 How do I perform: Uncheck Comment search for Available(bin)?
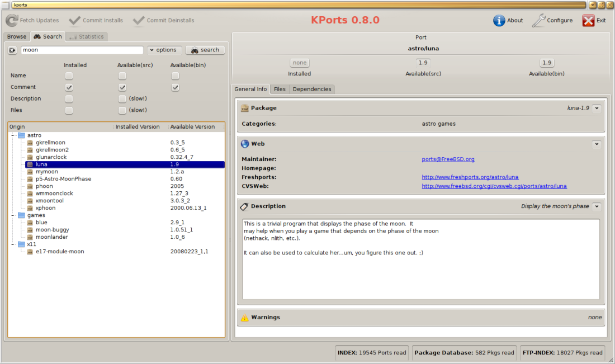coord(176,87)
